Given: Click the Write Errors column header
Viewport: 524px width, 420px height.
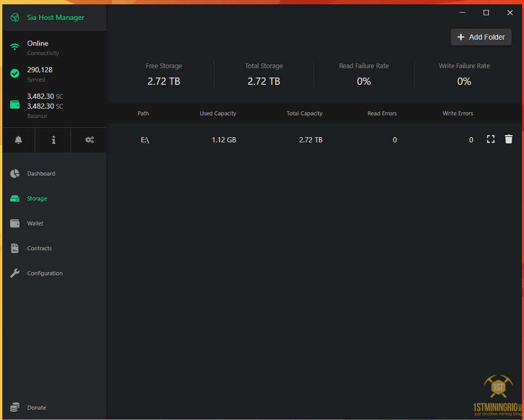Looking at the screenshot, I should pos(458,114).
